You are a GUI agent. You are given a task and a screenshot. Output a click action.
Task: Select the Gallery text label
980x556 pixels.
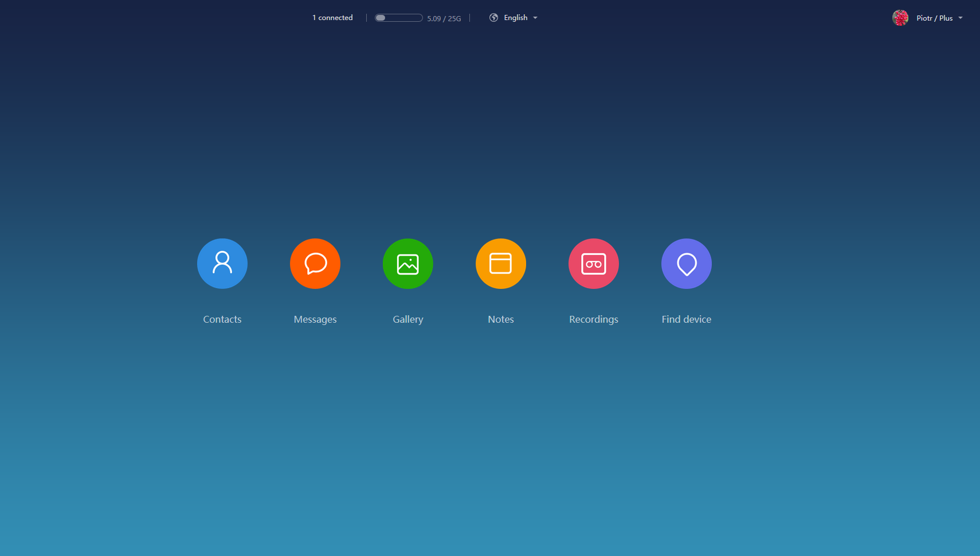[x=408, y=319]
